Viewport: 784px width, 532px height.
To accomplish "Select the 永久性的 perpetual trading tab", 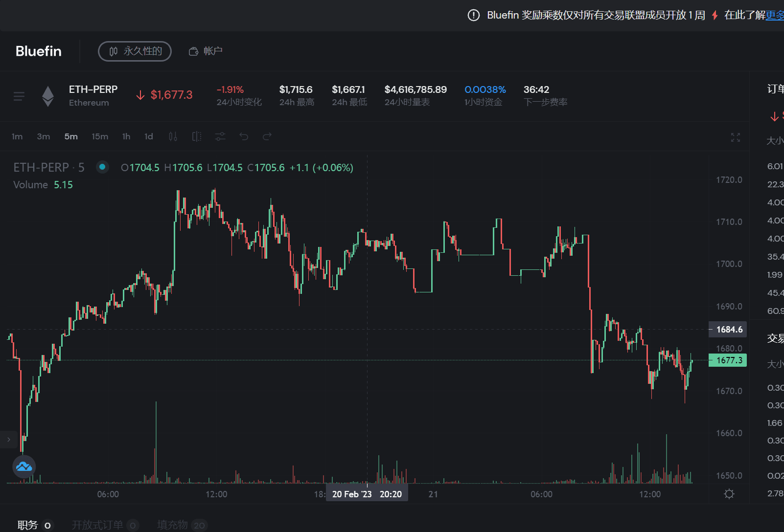I will click(135, 51).
